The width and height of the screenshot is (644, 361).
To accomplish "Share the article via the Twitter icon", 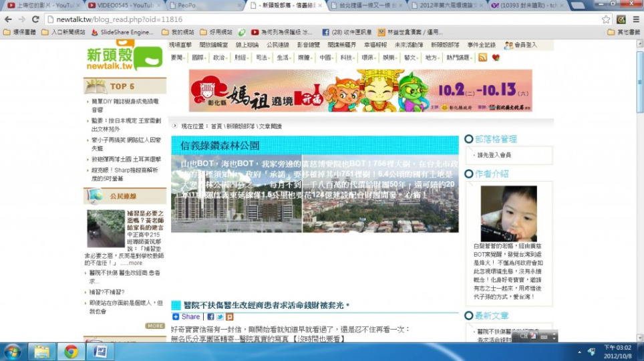I will pos(220,317).
